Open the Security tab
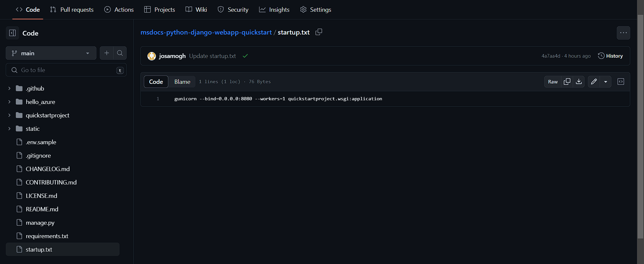This screenshot has height=264, width=644. point(233,10)
